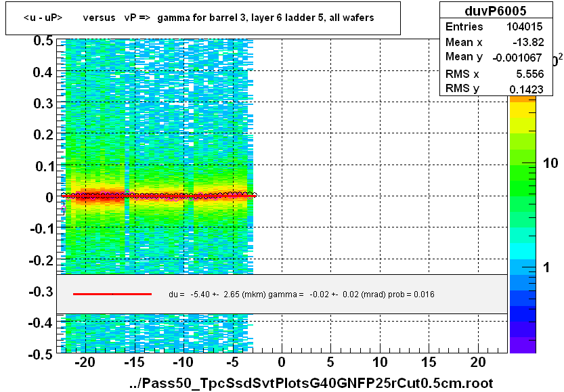This screenshot has height=392, width=564.
Task: Click the y-axis label -0.1
Action: (41, 229)
